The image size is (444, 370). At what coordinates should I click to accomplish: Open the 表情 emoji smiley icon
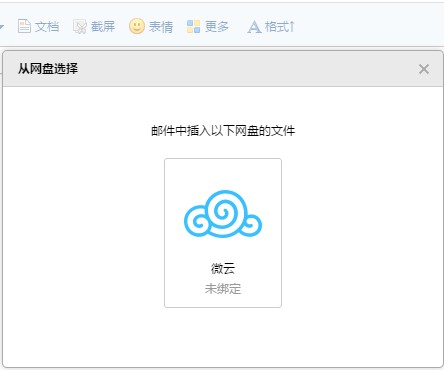click(x=137, y=26)
